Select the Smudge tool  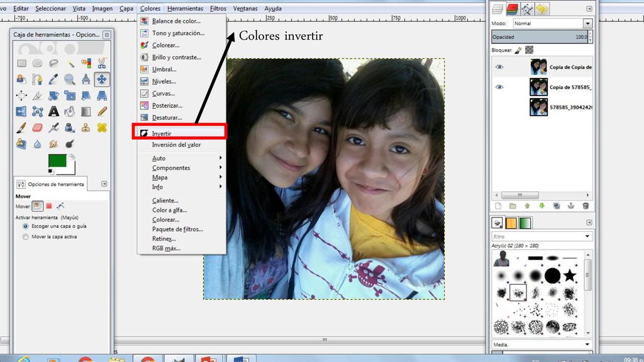pyautogui.click(x=53, y=144)
